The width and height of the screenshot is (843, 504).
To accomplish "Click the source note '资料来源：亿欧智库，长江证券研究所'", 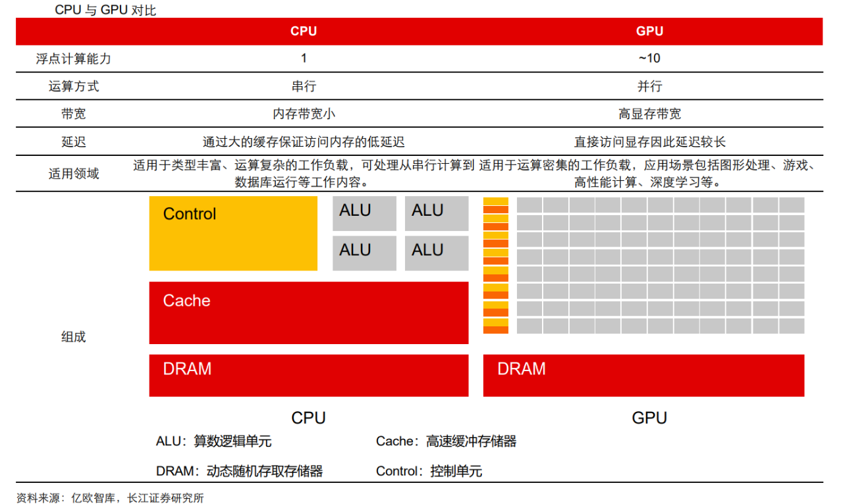I will pyautogui.click(x=110, y=497).
